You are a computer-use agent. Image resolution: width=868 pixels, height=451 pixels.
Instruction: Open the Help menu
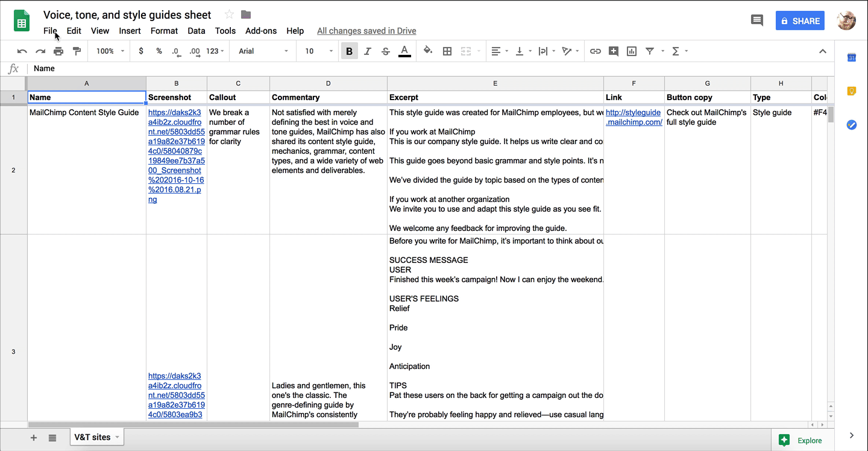(x=295, y=31)
